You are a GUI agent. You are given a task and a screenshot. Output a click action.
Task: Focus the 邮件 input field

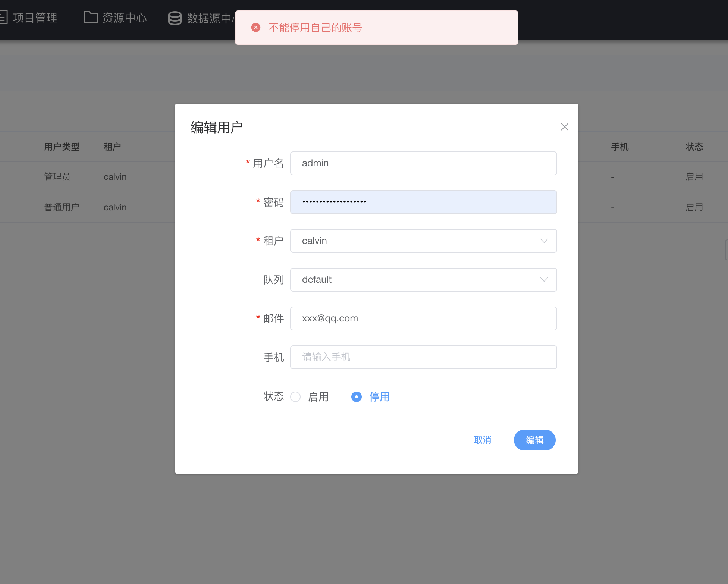point(424,318)
